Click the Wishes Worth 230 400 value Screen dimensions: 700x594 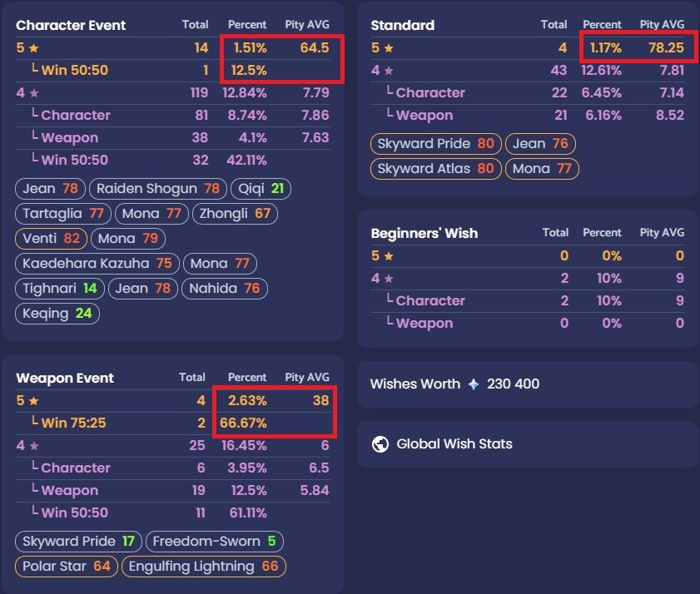tap(513, 384)
